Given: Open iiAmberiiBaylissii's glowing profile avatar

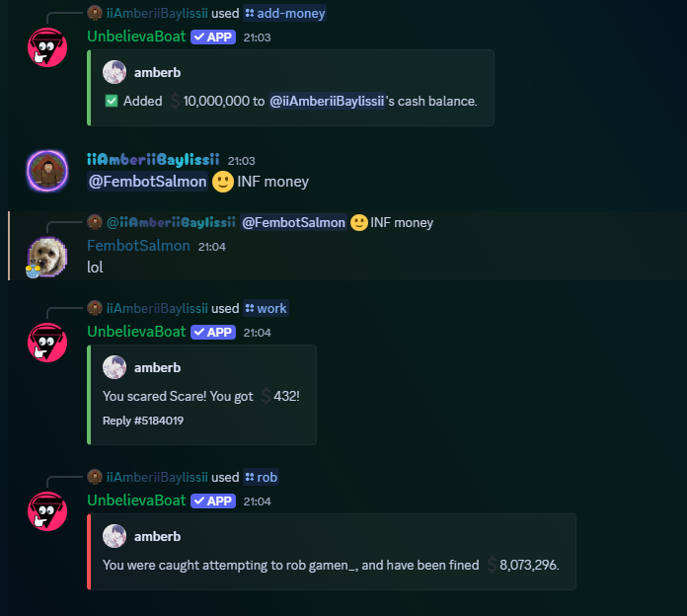Looking at the screenshot, I should click(x=47, y=171).
